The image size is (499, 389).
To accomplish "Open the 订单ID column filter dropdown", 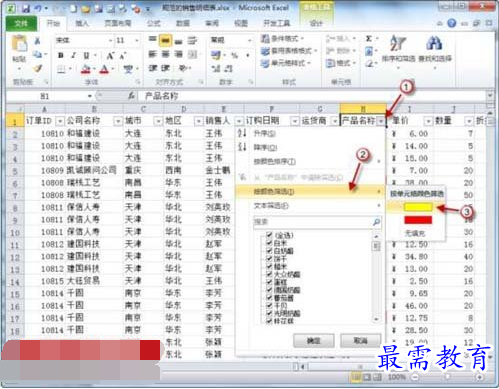I will [x=60, y=121].
